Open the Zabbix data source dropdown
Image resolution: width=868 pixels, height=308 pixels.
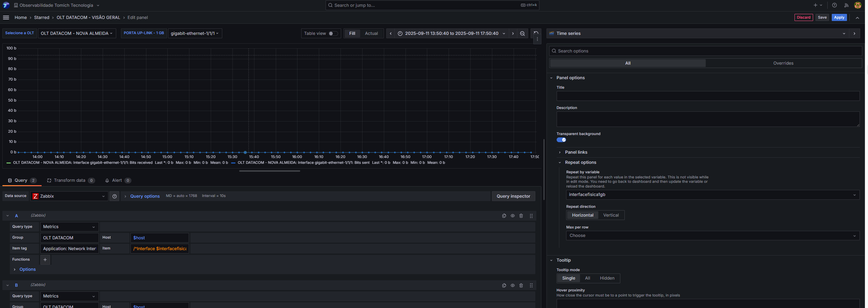[x=69, y=196]
